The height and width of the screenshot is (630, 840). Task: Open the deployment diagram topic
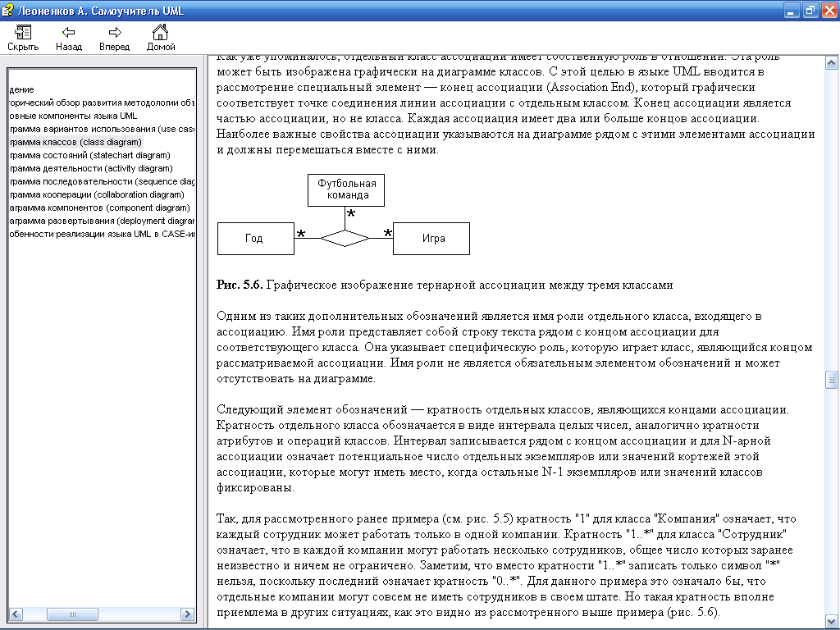tap(102, 221)
